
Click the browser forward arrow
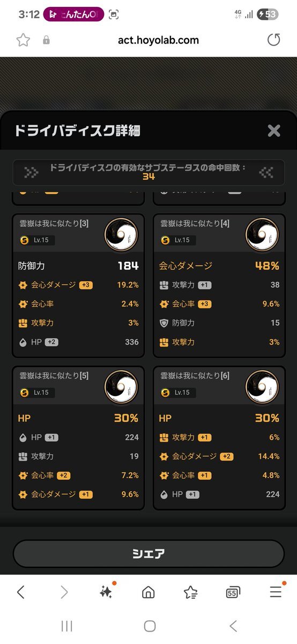(x=64, y=592)
